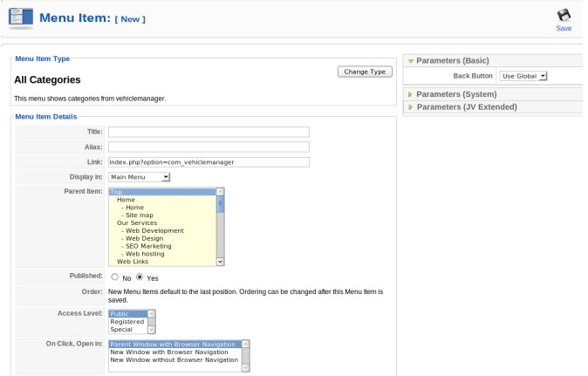This screenshot has width=588, height=376.
Task: Click the Save floppy disk icon
Action: point(564,16)
